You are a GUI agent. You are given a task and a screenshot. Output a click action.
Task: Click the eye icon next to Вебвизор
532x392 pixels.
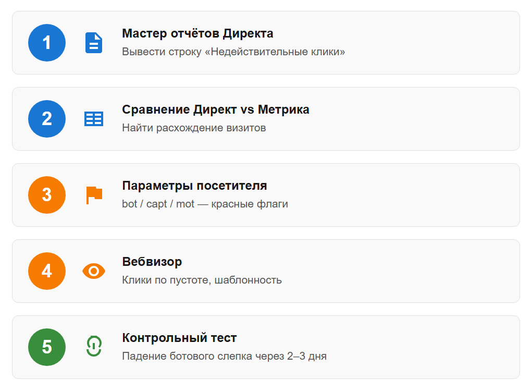pos(94,271)
